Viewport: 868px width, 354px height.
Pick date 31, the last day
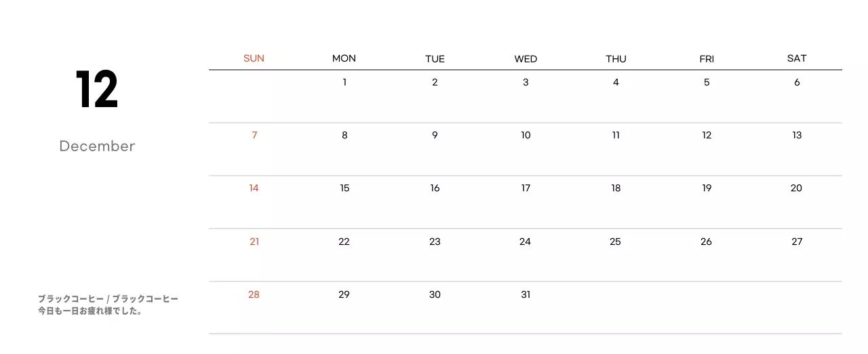coord(526,294)
